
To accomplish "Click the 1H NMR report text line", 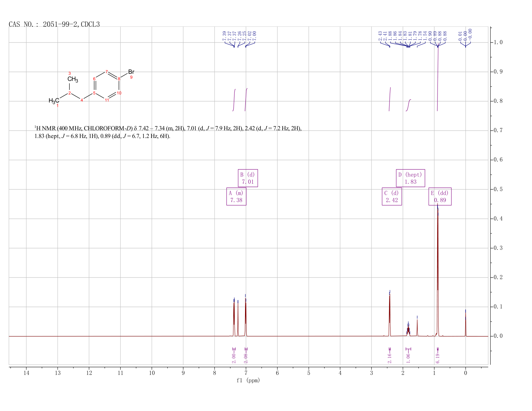I will (168, 132).
